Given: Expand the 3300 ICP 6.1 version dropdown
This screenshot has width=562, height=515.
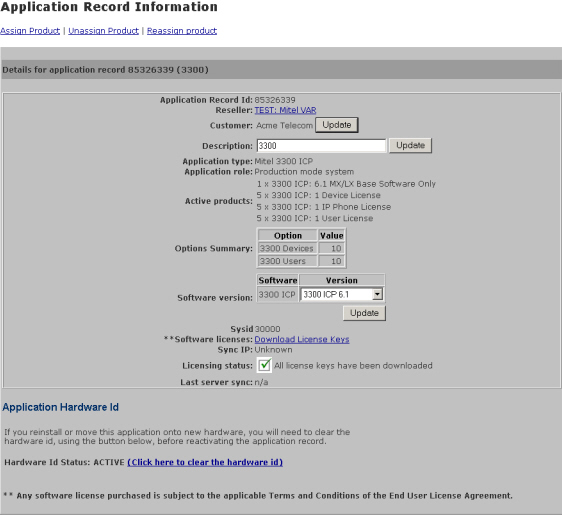Looking at the screenshot, I should pyautogui.click(x=342, y=295).
